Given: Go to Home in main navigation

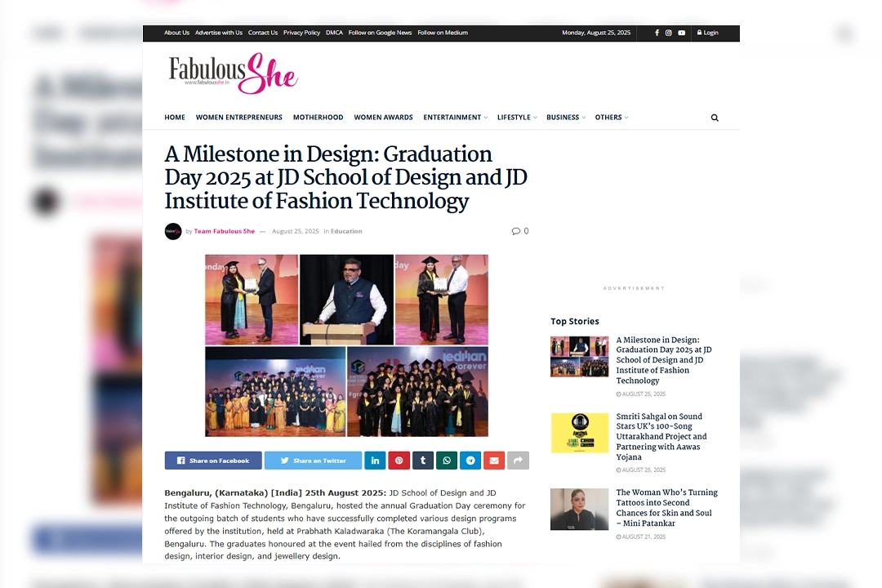Looking at the screenshot, I should [175, 118].
